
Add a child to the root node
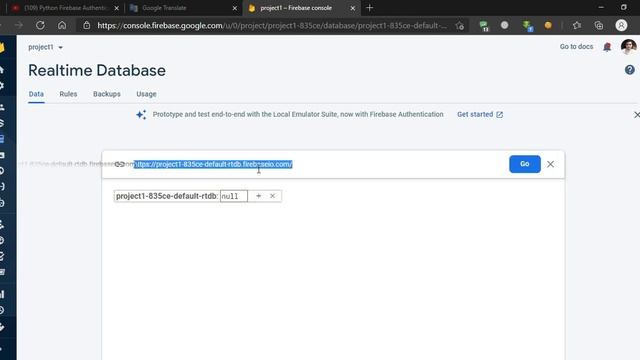click(258, 196)
